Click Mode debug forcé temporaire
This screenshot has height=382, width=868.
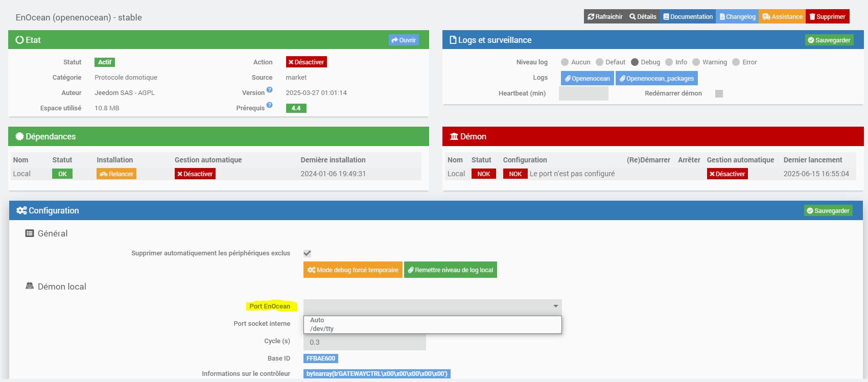[353, 270]
